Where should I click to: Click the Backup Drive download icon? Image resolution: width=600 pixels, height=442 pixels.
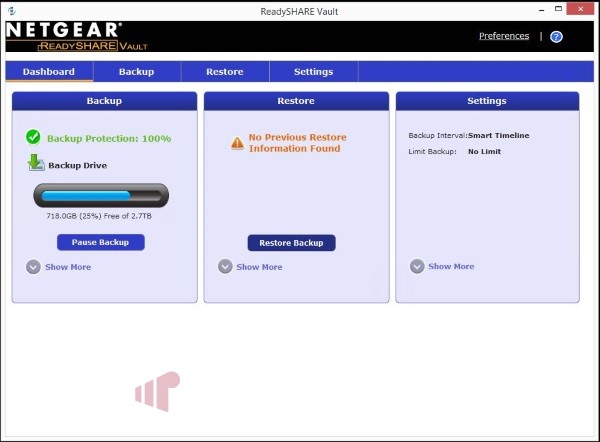tap(36, 163)
